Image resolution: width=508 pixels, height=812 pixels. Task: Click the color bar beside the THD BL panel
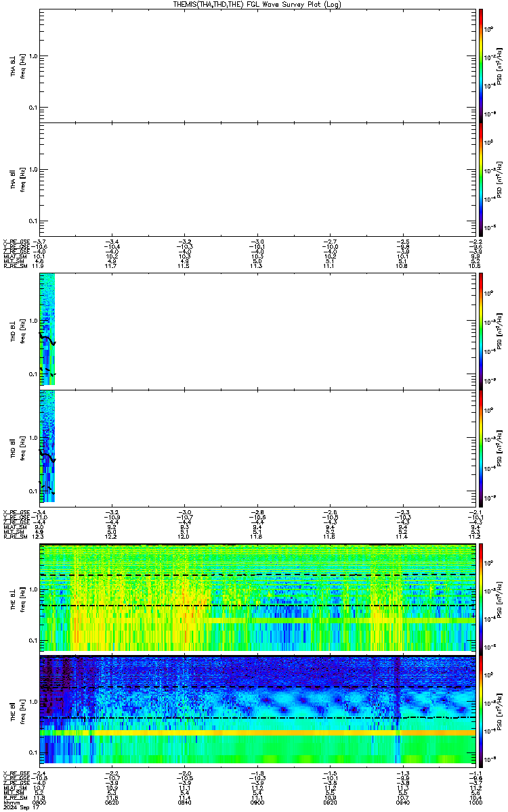tap(480, 330)
